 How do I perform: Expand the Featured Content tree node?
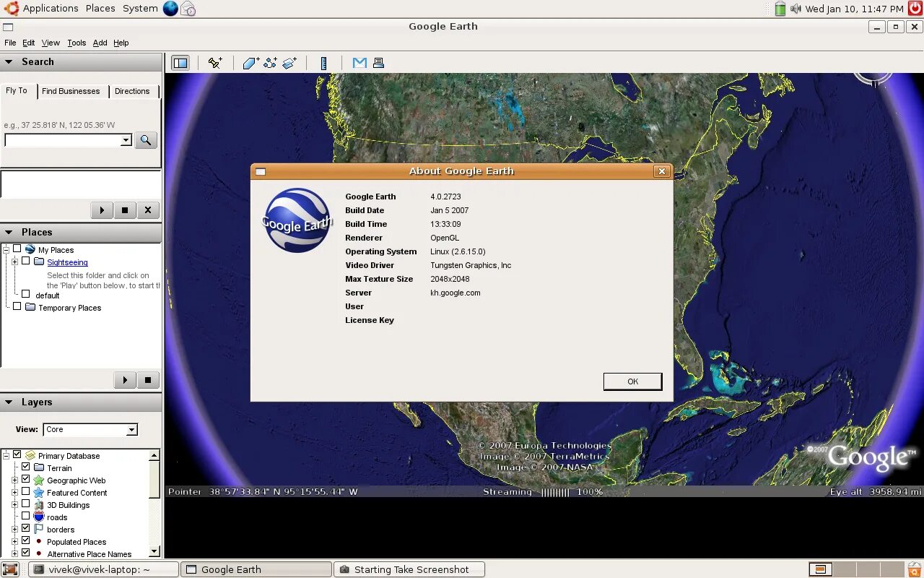click(14, 492)
